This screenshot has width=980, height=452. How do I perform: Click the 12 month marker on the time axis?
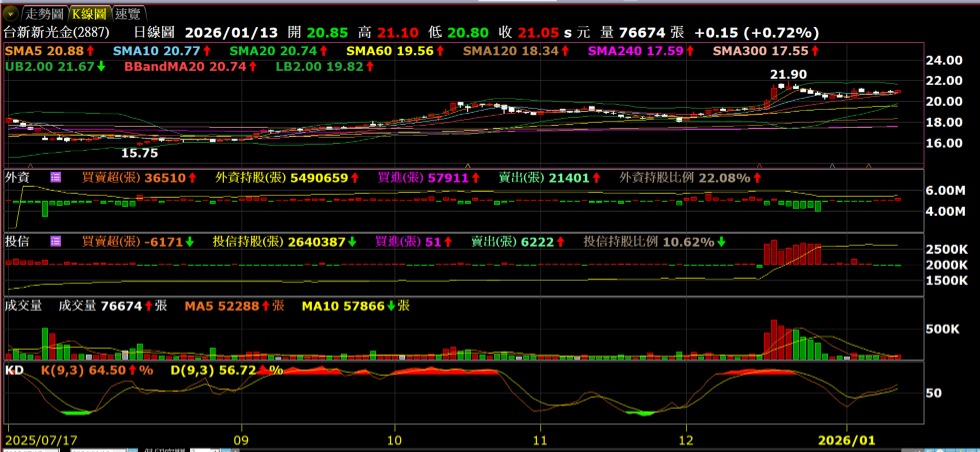click(686, 440)
